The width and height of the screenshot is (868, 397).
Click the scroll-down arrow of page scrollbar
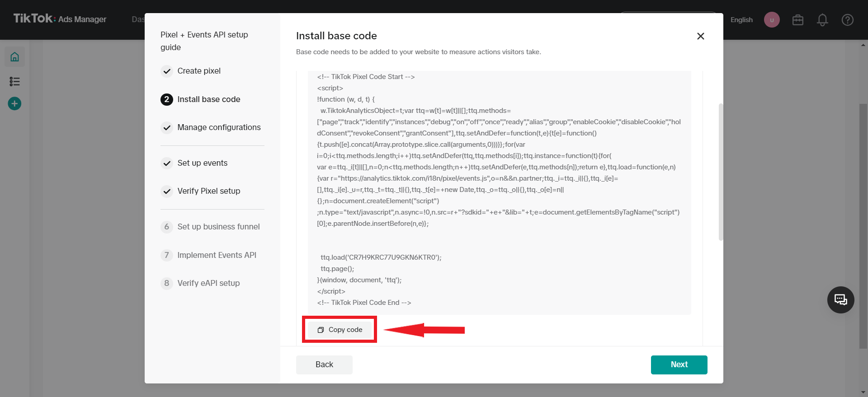click(x=863, y=392)
